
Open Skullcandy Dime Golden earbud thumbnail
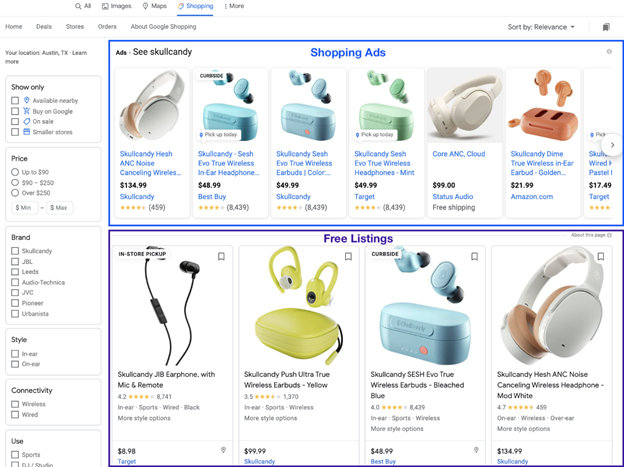[x=543, y=106]
